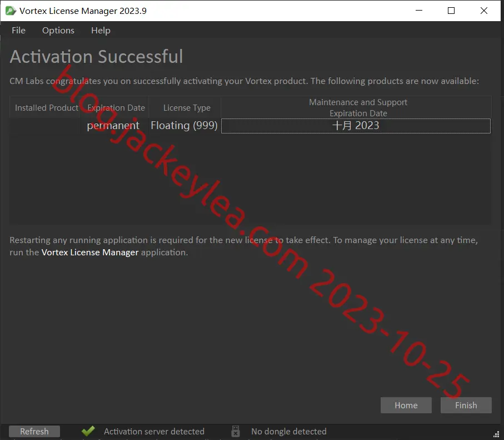The image size is (504, 440).
Task: Select the 'permanent' expiration cell
Action: 114,126
